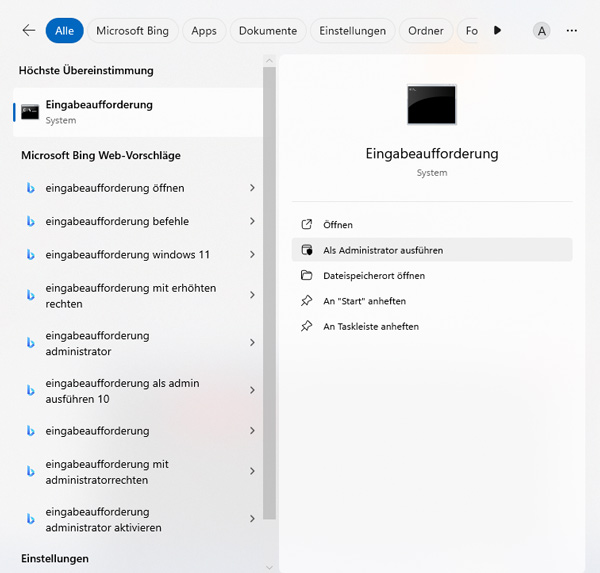Screen dimensions: 600x573
Task: Choose the Einstellungen filter tab
Action: coord(352,31)
